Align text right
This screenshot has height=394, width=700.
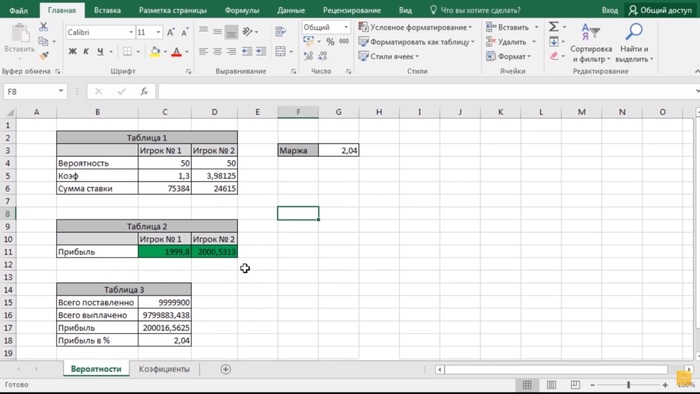(x=231, y=52)
